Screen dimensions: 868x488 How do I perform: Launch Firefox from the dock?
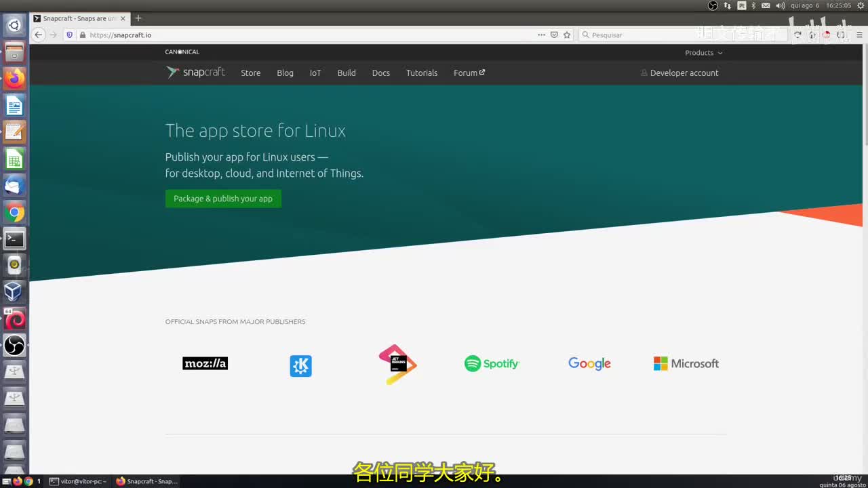point(14,79)
